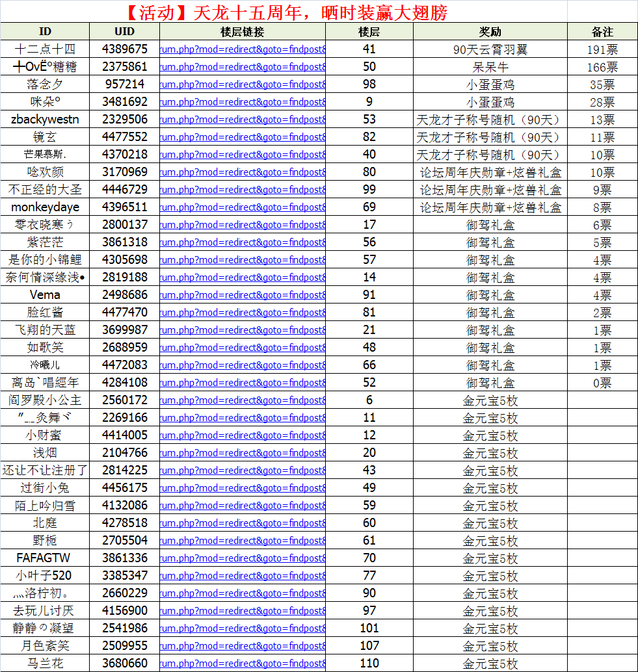
Task: Select floor cell 110
Action: point(369,664)
